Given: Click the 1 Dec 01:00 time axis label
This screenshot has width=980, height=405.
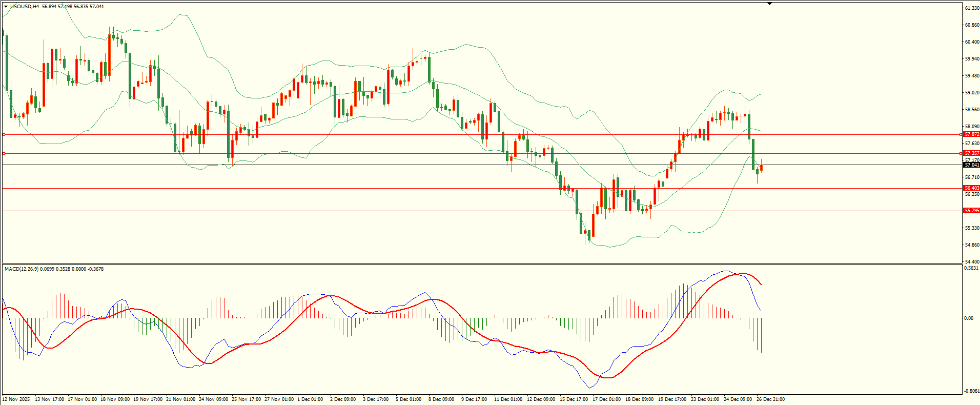Looking at the screenshot, I should point(310,399).
